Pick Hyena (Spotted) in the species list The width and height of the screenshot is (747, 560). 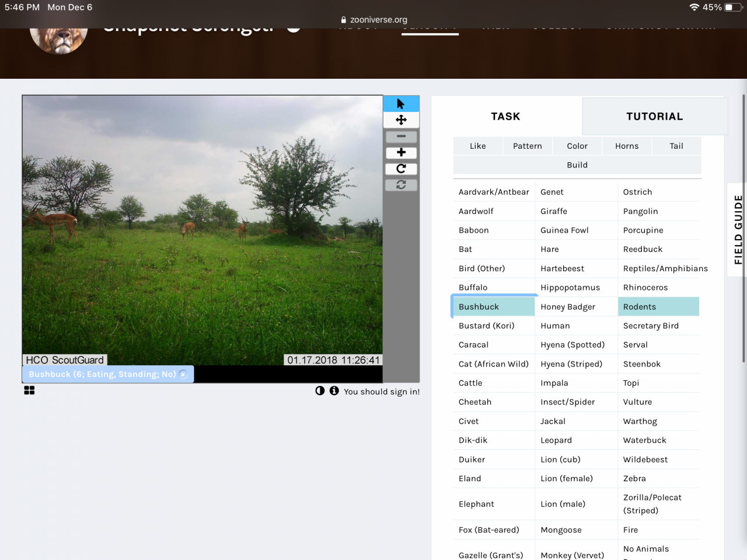(576, 345)
